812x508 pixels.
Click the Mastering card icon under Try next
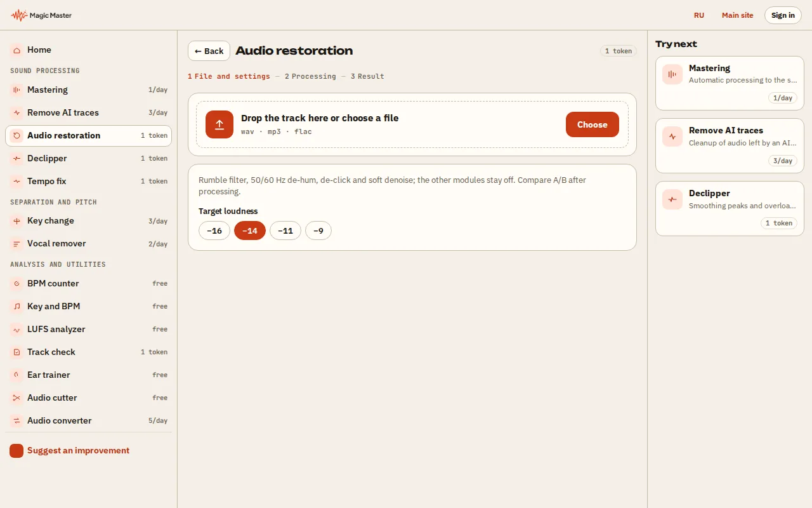tap(672, 74)
